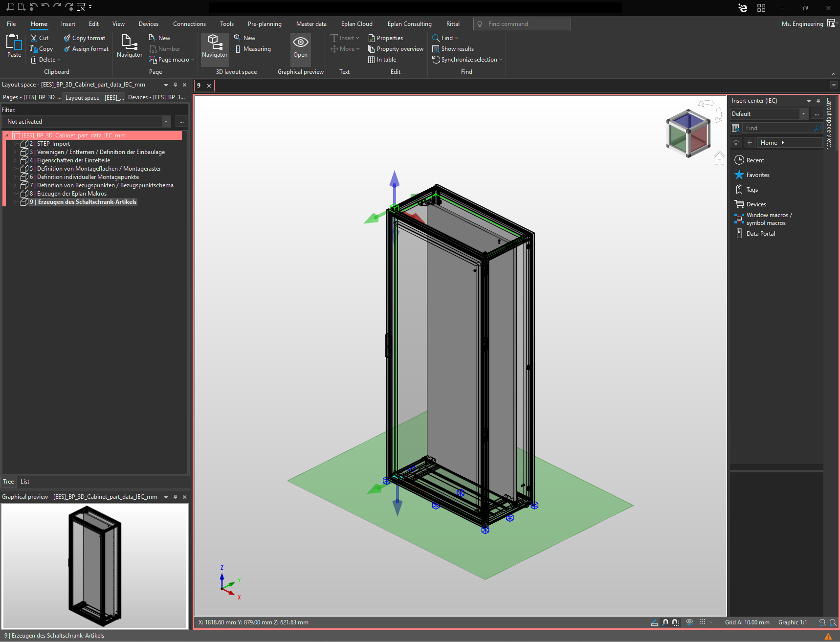Click the 3D view home icon
The image size is (840, 642).
(719, 158)
